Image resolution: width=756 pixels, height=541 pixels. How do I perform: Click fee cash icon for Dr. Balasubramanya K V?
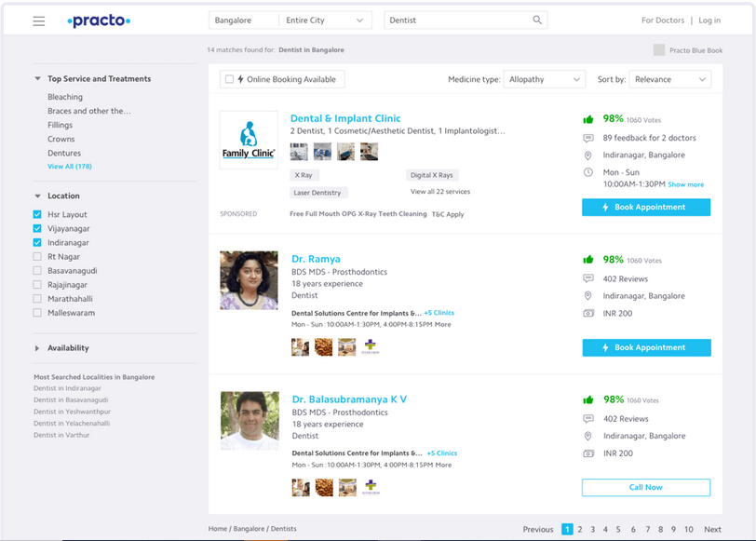(588, 453)
